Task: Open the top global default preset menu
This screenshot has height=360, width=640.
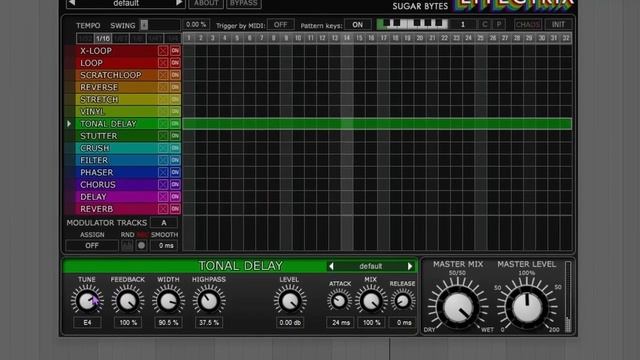Action: pyautogui.click(x=126, y=3)
